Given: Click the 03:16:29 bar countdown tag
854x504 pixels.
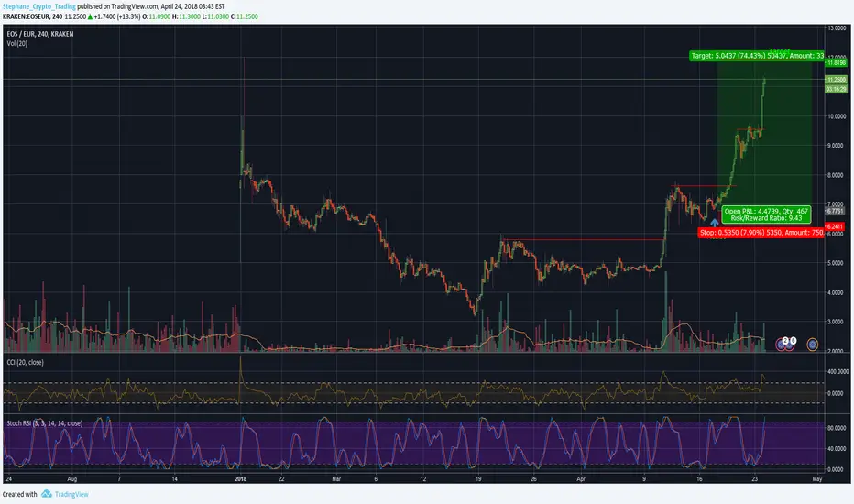Looking at the screenshot, I should (x=836, y=89).
